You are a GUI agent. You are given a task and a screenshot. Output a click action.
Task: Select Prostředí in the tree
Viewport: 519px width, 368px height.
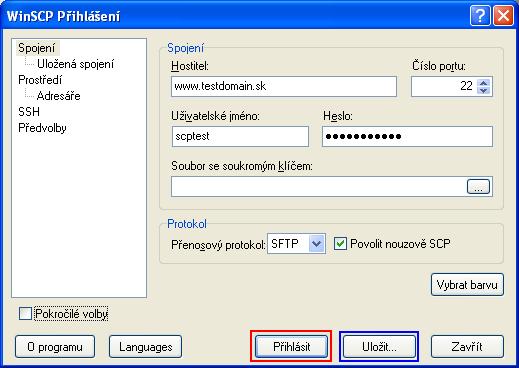tap(40, 80)
